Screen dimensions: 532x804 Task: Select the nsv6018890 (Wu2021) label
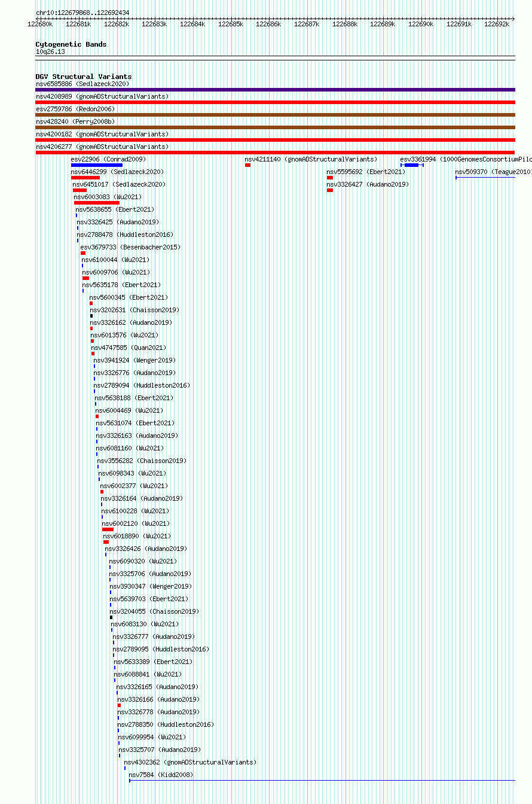click(137, 536)
